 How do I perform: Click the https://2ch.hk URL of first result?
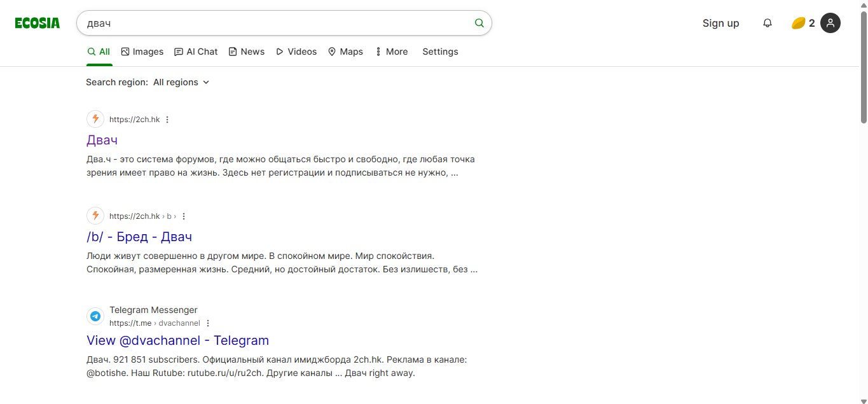pos(135,120)
